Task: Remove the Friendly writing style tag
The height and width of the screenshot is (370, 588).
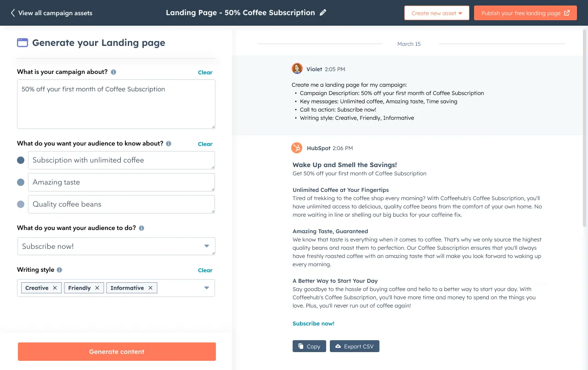Action: [x=97, y=288]
